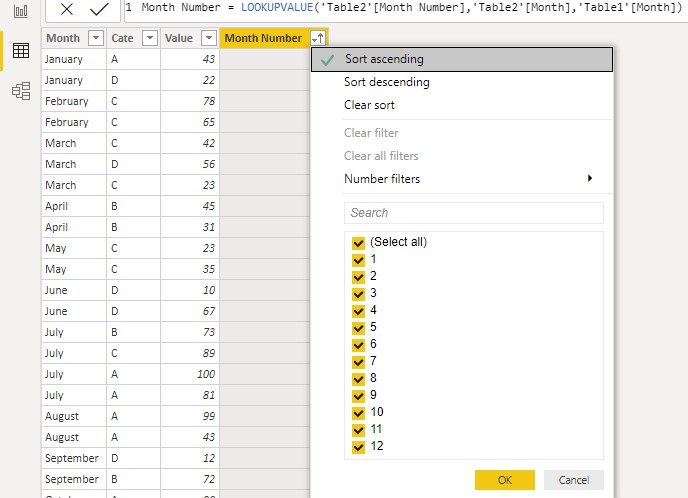Viewport: 688px width, 498px height.
Task: Uncheck the value 12 checkbox
Action: [x=358, y=447]
